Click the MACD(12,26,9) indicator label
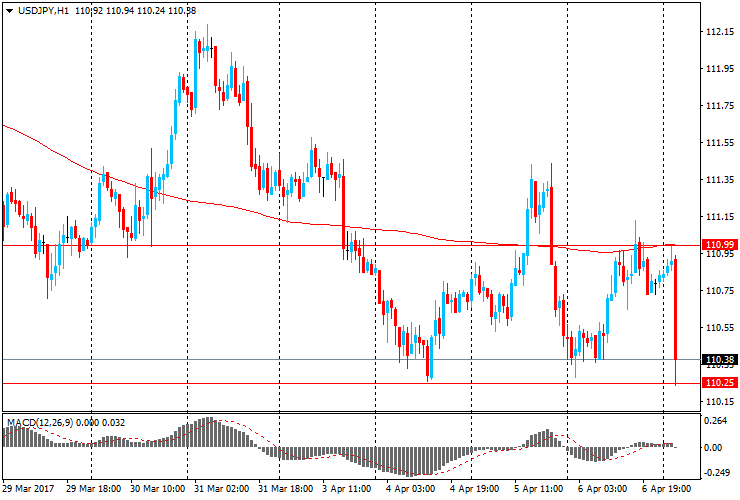 40,423
